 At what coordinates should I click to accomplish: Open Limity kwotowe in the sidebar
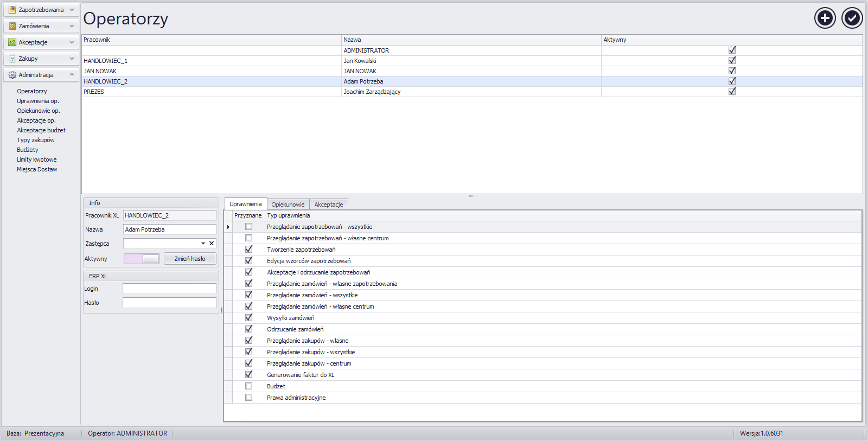37,159
